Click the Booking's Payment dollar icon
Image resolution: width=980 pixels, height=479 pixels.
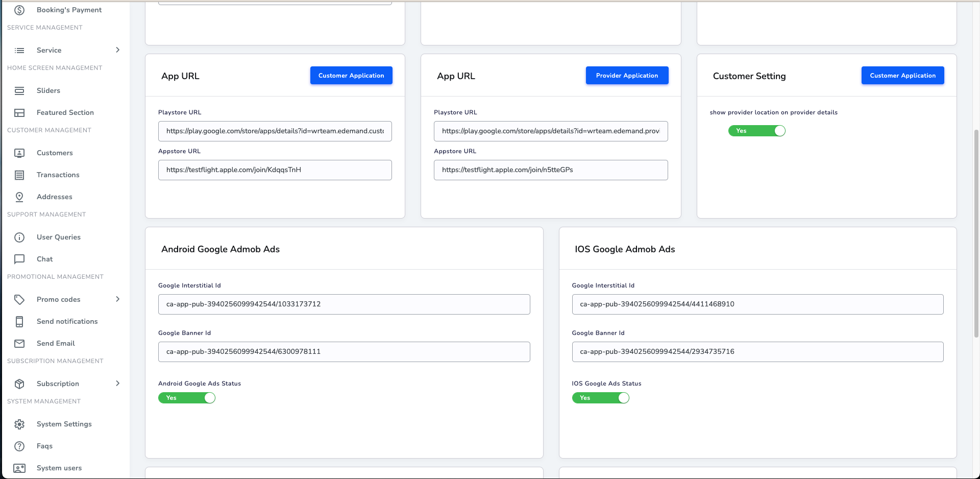19,10
